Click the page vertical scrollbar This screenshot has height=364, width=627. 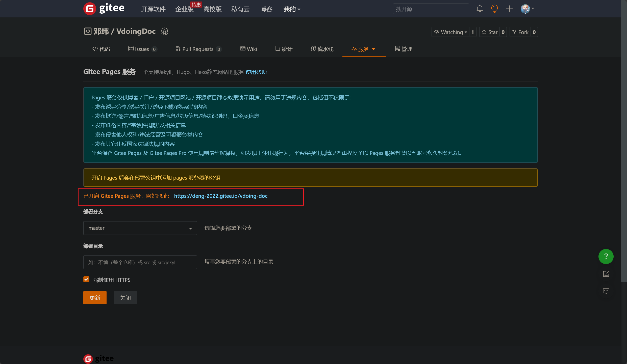[624, 141]
